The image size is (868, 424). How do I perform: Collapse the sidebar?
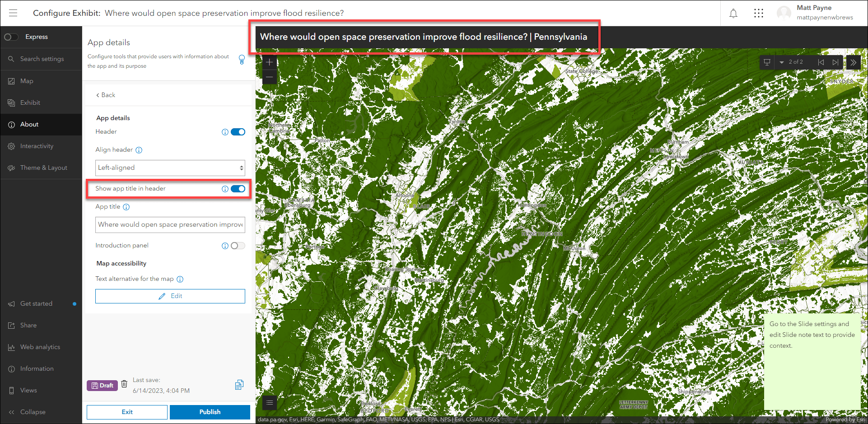tap(41, 412)
